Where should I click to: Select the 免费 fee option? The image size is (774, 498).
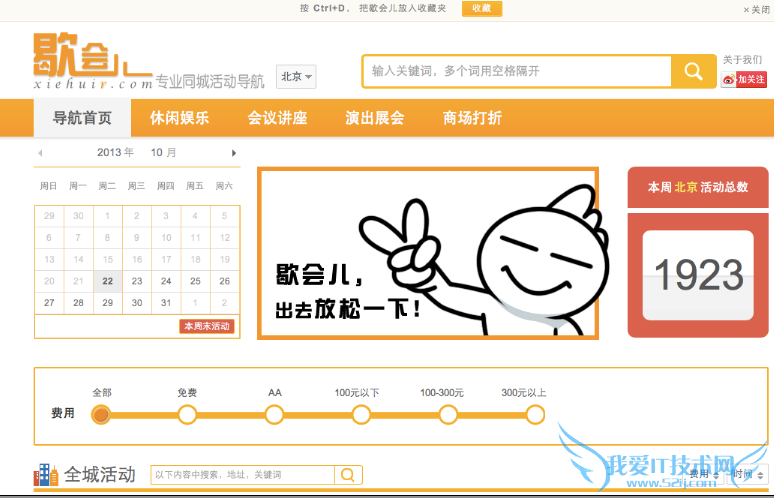coord(187,415)
